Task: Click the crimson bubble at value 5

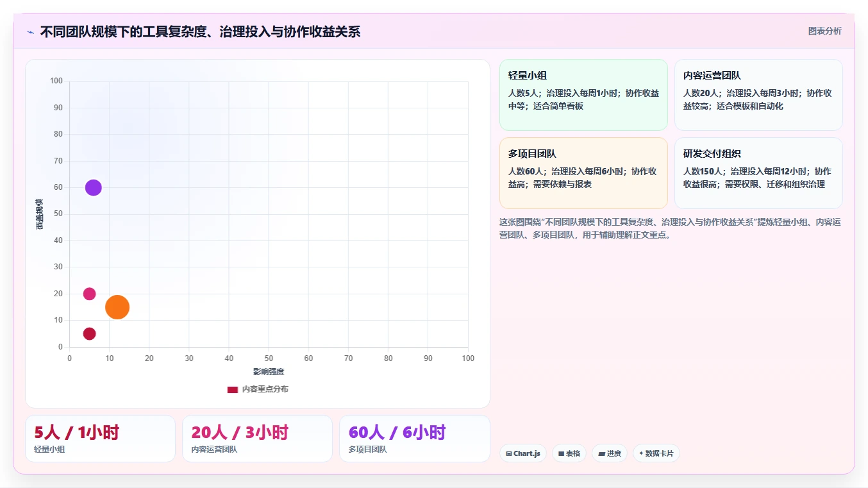Action: tap(89, 333)
